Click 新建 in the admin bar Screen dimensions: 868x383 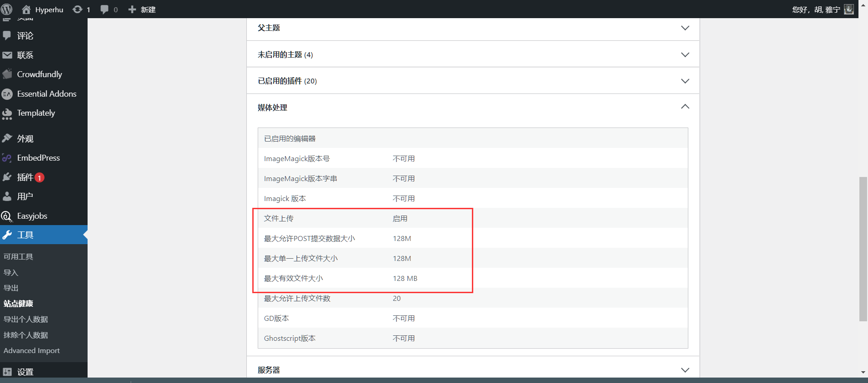pyautogui.click(x=148, y=10)
